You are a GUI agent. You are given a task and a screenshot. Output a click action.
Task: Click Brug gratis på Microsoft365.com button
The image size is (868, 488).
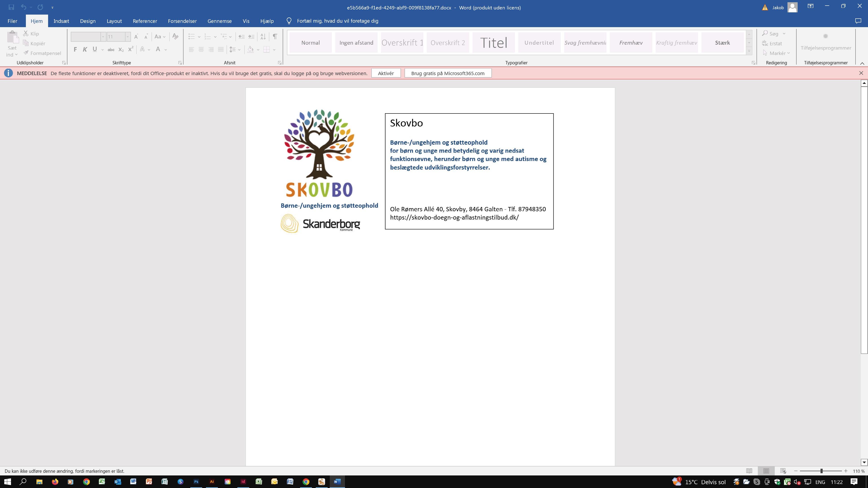point(448,73)
